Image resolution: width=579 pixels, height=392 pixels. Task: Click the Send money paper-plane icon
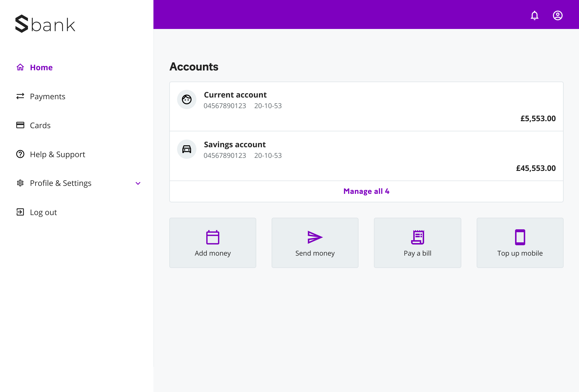coord(315,237)
